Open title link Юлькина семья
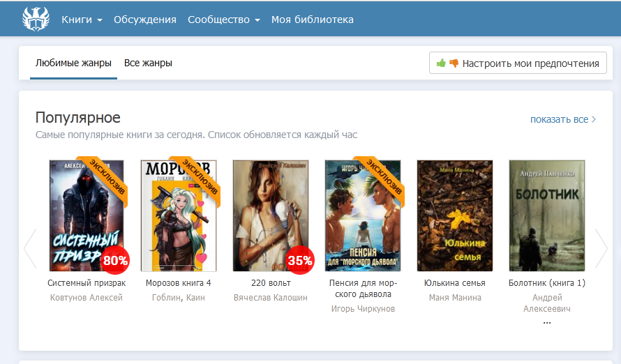The image size is (621, 364). 455,283
